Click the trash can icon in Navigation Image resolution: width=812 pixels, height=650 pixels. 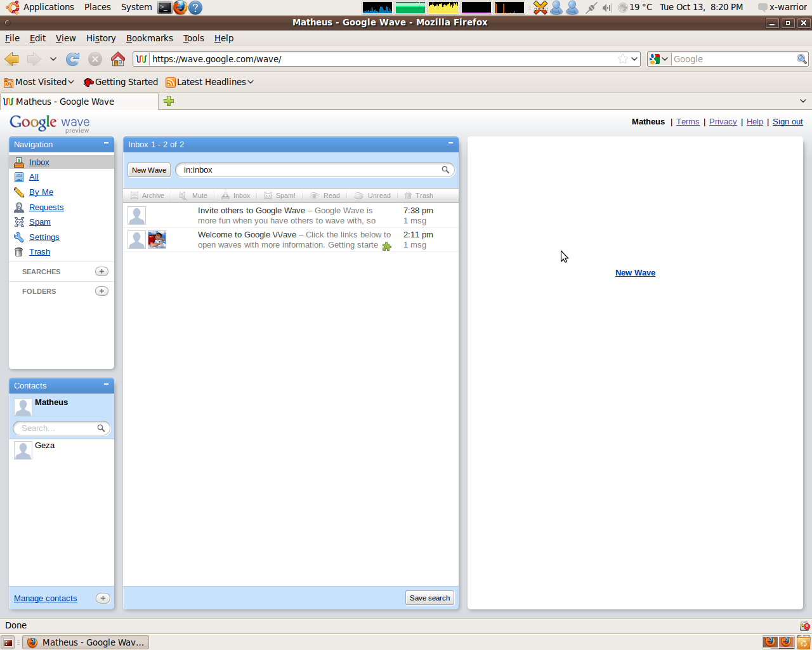point(19,252)
